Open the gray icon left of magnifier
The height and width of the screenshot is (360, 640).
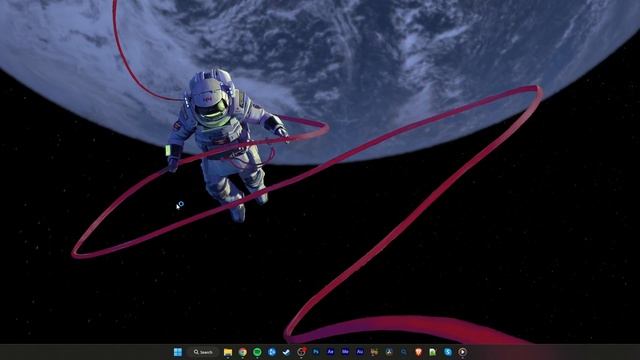pos(389,352)
